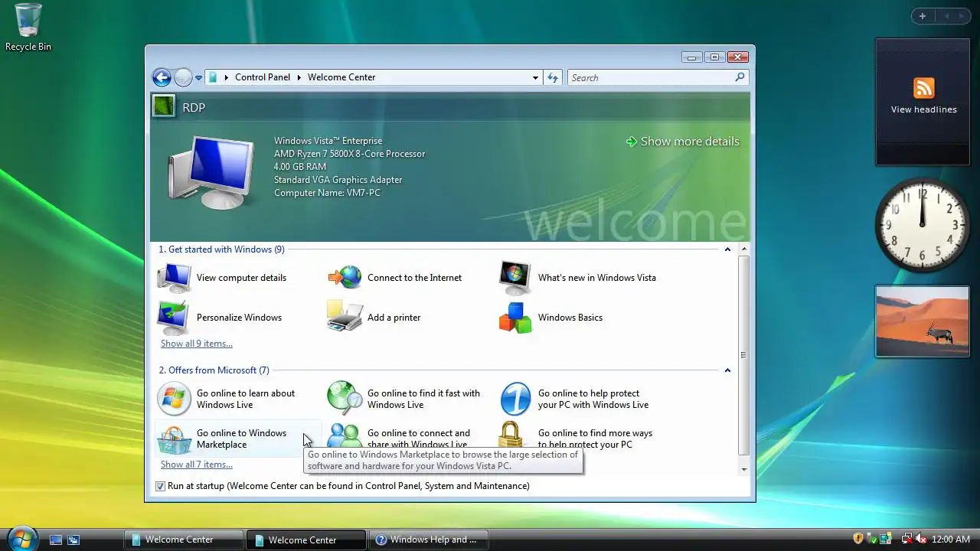This screenshot has width=980, height=551.
Task: Click the AMD Ryzen 7 5800X processor text
Action: point(349,154)
